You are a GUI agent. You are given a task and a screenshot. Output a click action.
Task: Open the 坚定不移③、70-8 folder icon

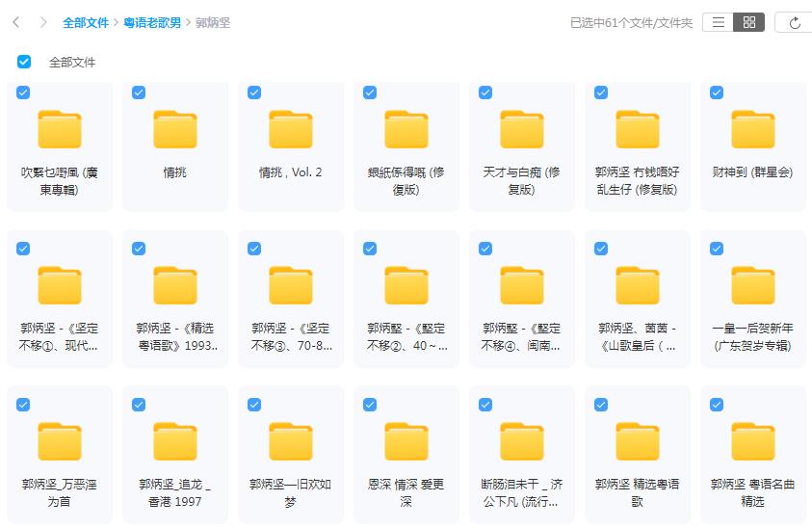291,285
